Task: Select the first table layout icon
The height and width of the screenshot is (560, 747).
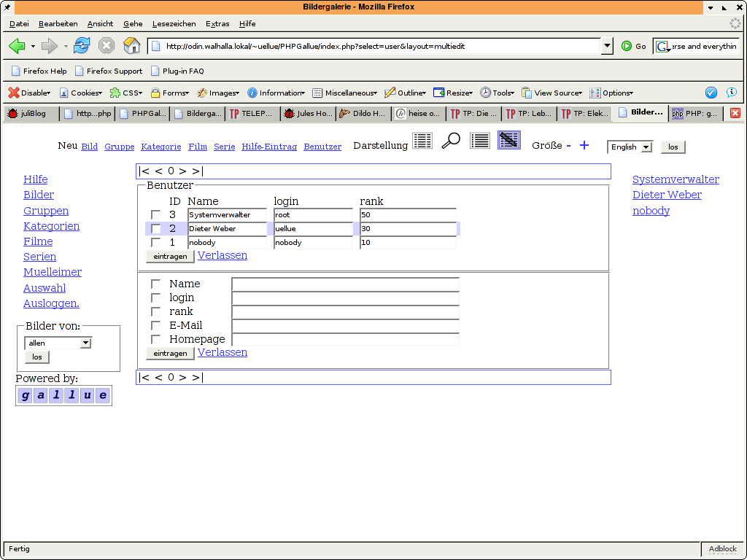Action: 422,141
